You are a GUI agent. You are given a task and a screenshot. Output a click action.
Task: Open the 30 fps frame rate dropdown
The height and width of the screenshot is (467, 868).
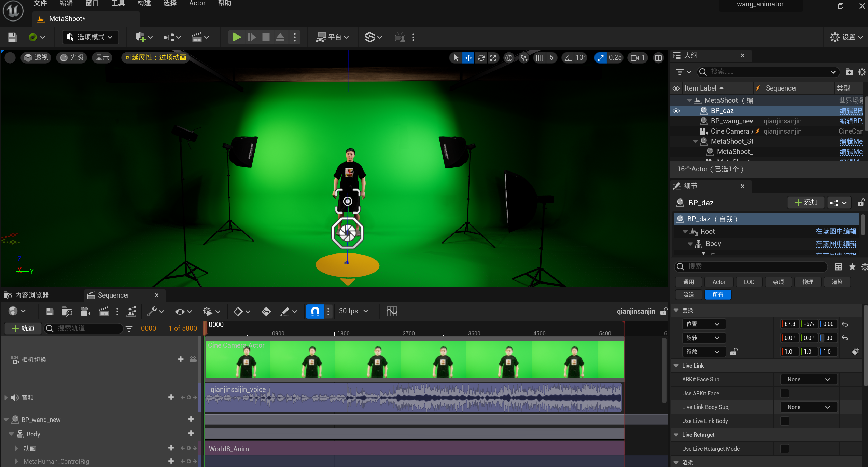(353, 311)
